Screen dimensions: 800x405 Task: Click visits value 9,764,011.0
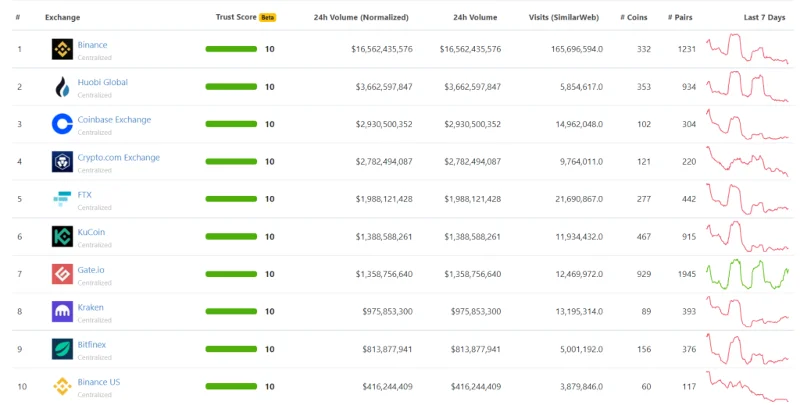(x=581, y=162)
